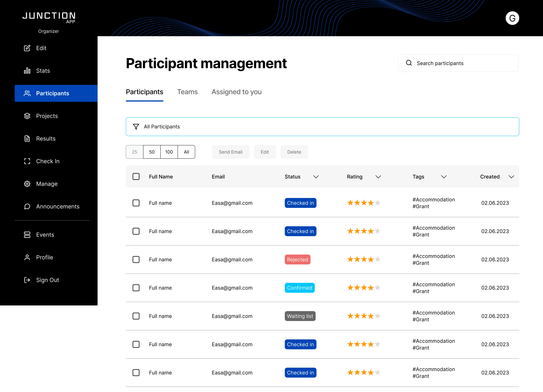543x392 pixels.
Task: Open the Assigned to you tab
Action: pos(237,92)
